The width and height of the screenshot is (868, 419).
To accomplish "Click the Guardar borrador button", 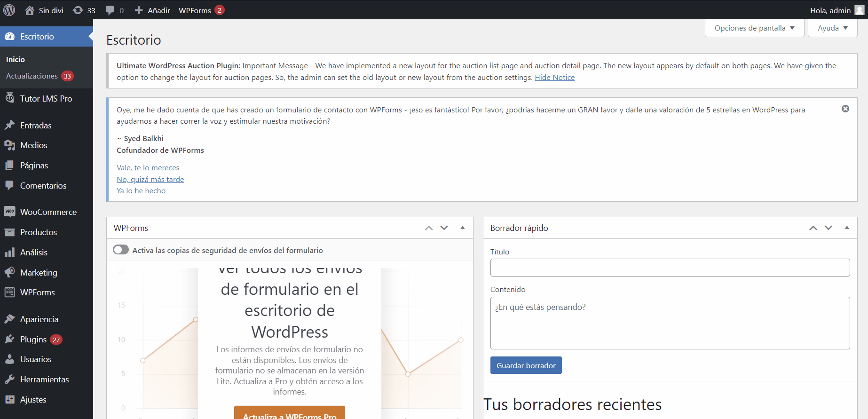I will tap(526, 365).
